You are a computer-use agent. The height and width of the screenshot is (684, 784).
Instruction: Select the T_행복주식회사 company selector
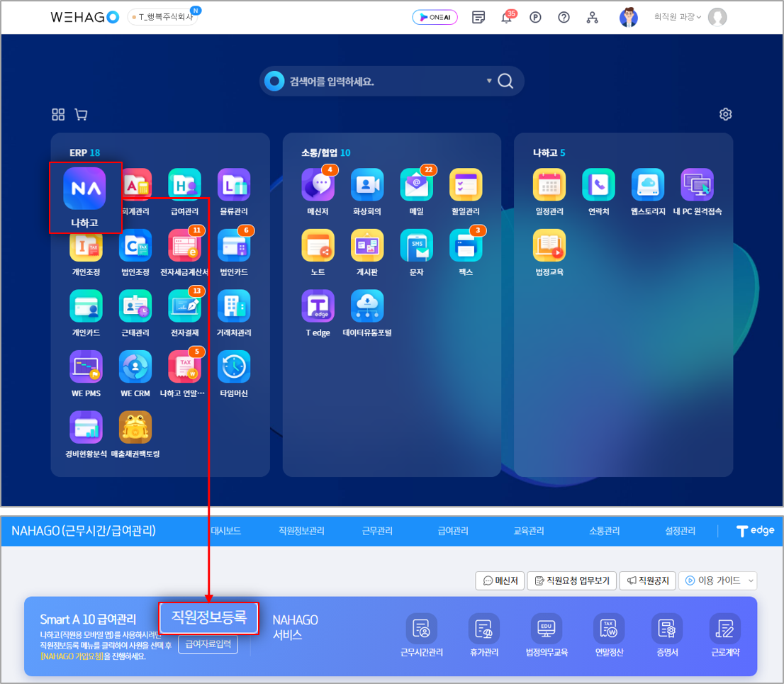[x=163, y=17]
